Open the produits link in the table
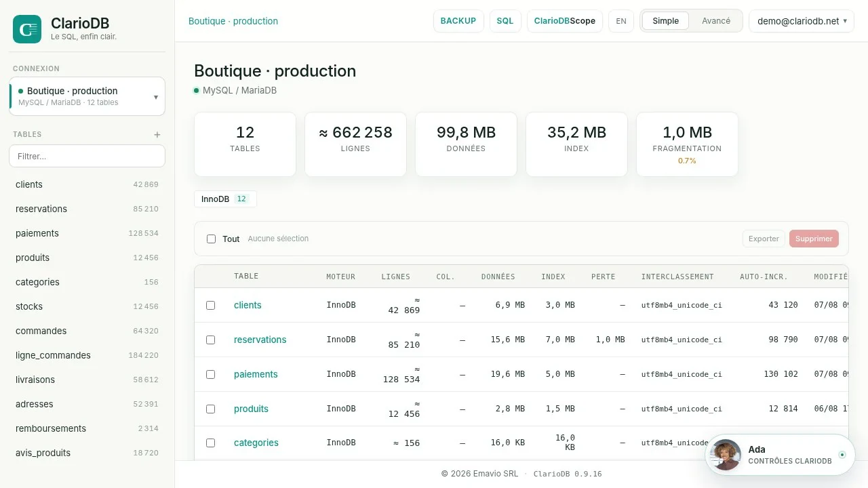 click(251, 409)
